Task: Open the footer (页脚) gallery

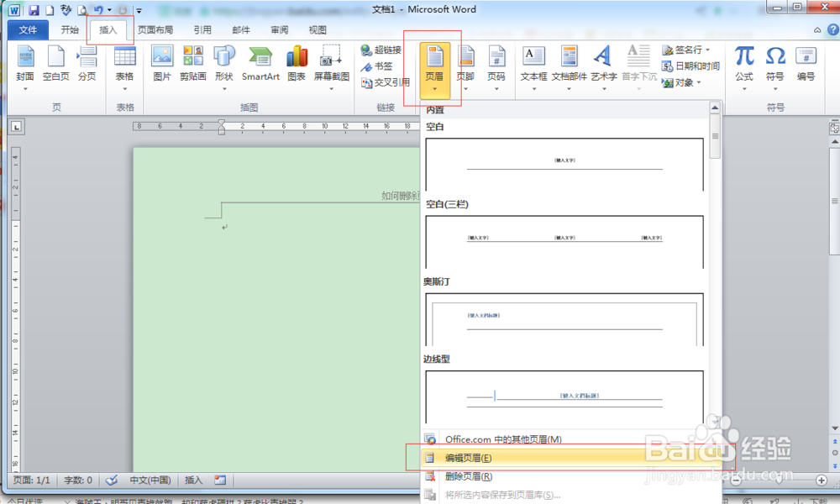Action: coord(465,69)
